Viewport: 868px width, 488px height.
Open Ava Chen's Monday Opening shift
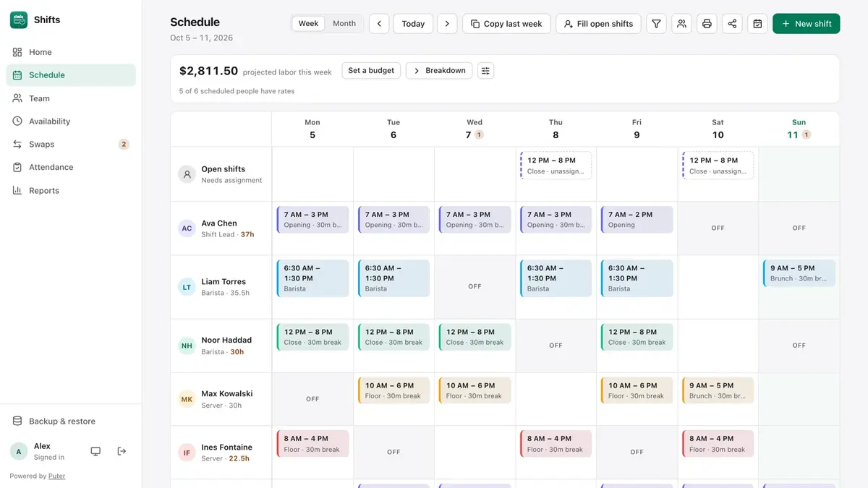pos(312,220)
